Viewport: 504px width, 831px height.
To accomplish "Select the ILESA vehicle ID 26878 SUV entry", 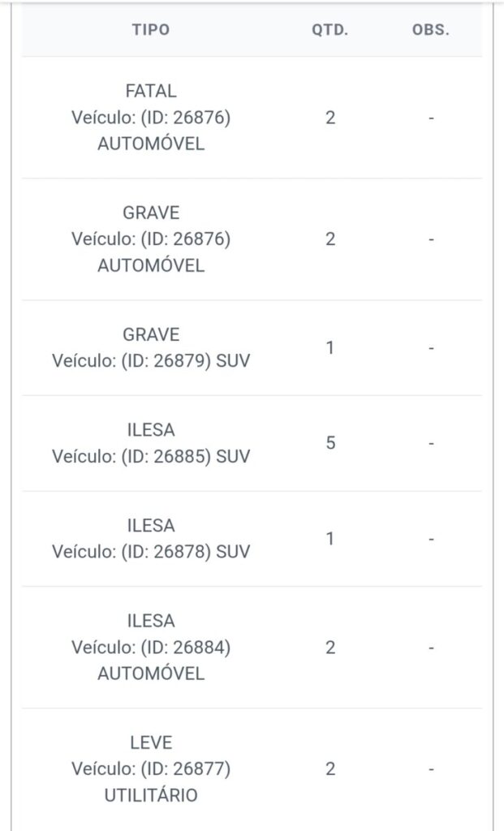I will (x=151, y=538).
